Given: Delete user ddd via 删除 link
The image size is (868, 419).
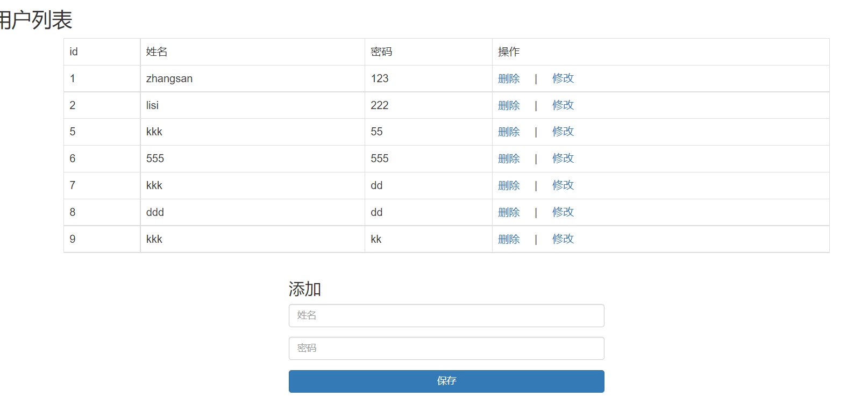Looking at the screenshot, I should point(509,212).
